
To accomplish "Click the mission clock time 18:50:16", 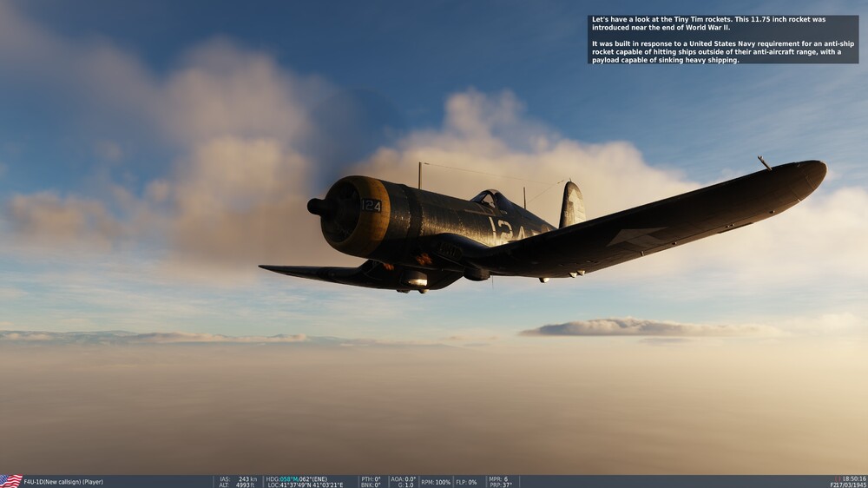I will click(x=853, y=478).
